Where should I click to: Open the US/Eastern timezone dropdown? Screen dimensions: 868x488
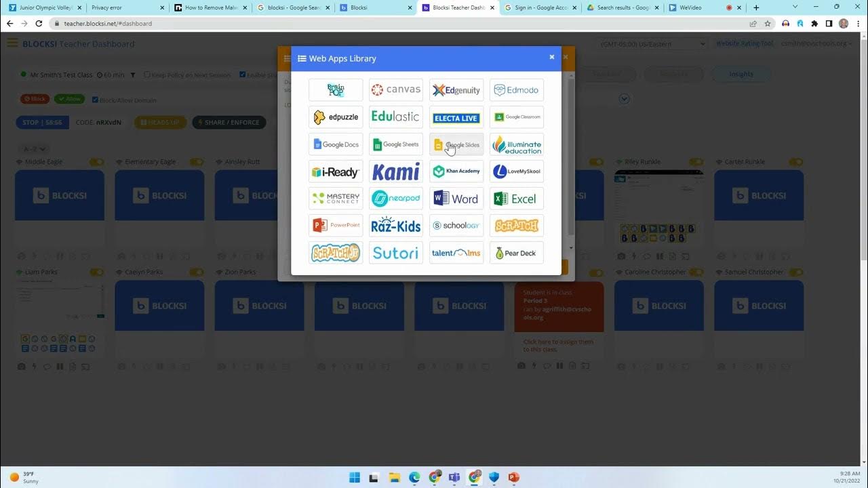tap(653, 43)
